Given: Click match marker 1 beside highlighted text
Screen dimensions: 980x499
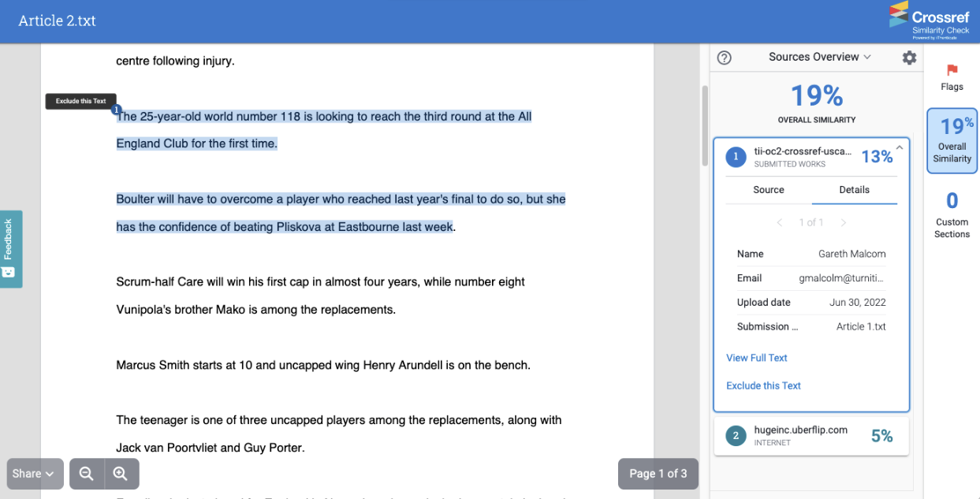Looking at the screenshot, I should click(116, 110).
